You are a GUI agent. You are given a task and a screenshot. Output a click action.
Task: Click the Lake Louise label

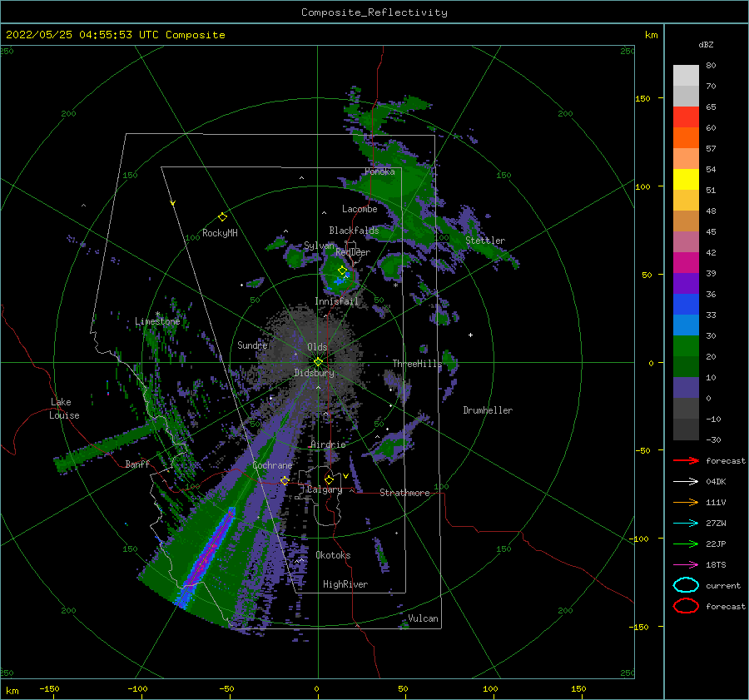click(x=65, y=409)
